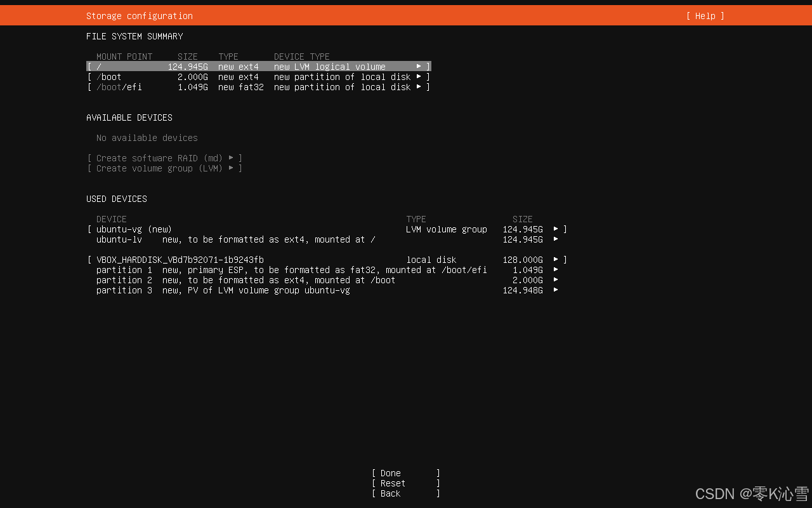Click the 124.948G partition 3 size
Viewport: 812px width, 508px height.
(x=523, y=290)
